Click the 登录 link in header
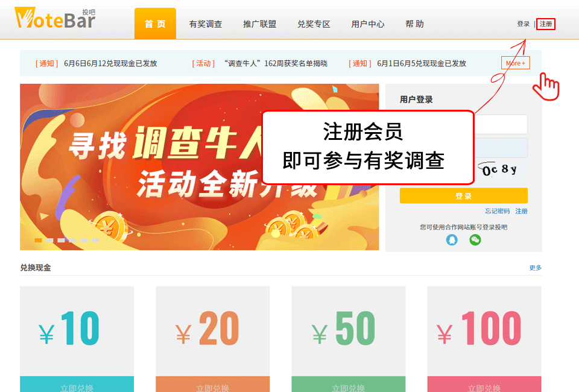 pos(524,24)
